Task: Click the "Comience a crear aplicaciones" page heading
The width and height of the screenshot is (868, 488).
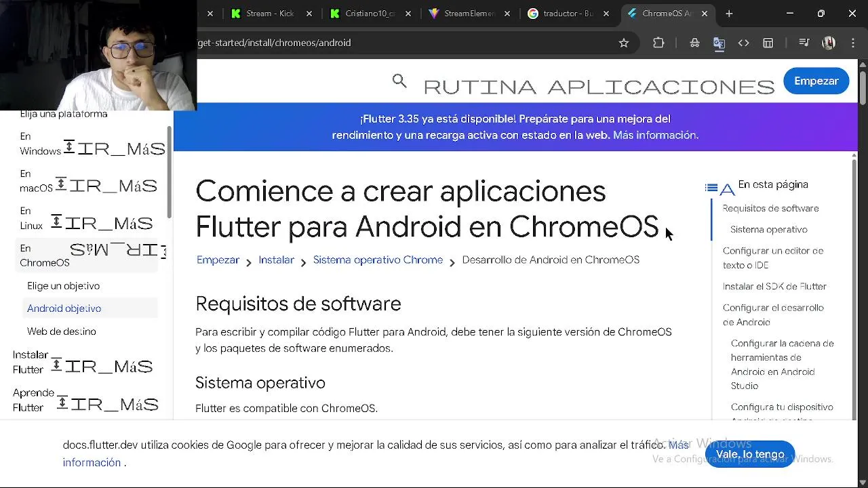Action: click(427, 209)
